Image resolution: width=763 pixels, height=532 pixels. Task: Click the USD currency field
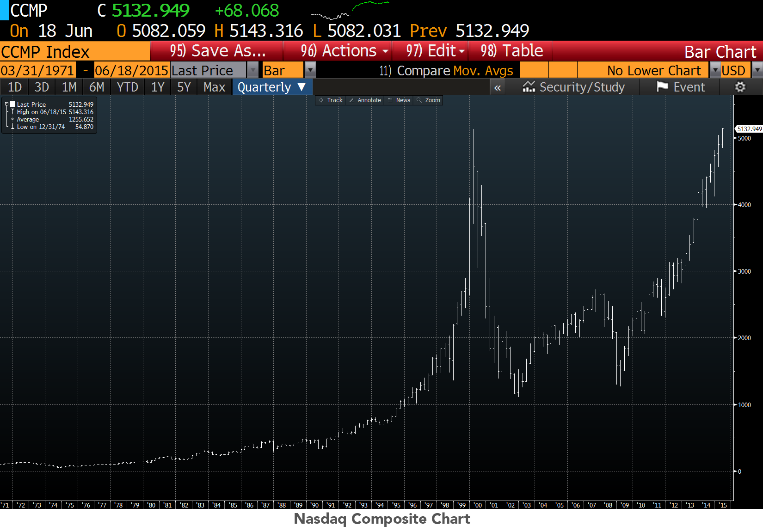click(x=736, y=70)
